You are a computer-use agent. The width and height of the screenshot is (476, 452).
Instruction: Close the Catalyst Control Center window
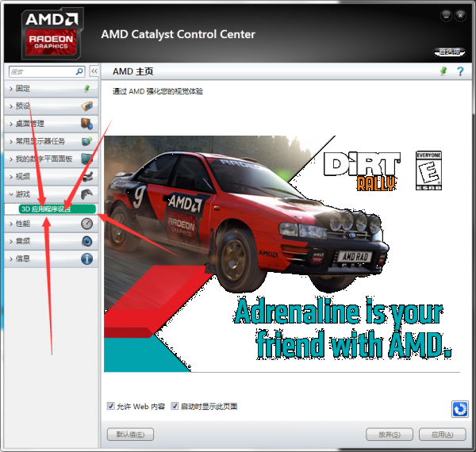[460, 15]
